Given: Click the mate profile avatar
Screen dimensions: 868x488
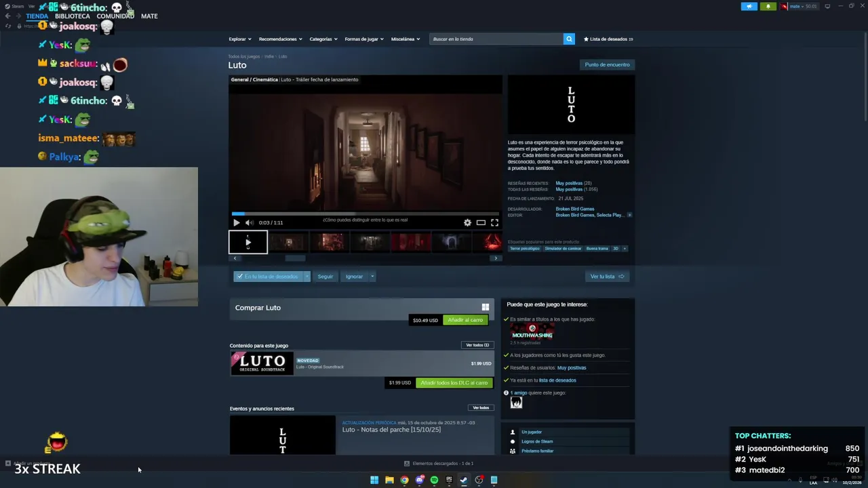Looking at the screenshot, I should [784, 6].
